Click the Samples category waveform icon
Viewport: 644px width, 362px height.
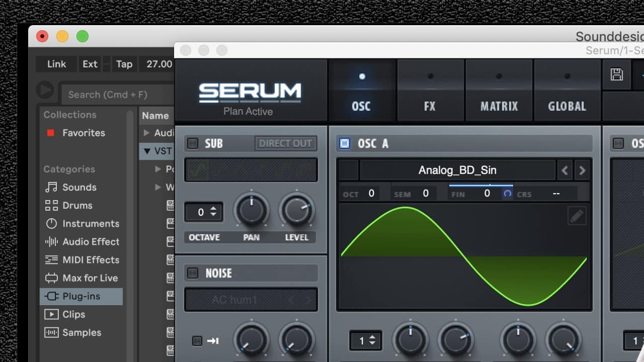(x=51, y=332)
